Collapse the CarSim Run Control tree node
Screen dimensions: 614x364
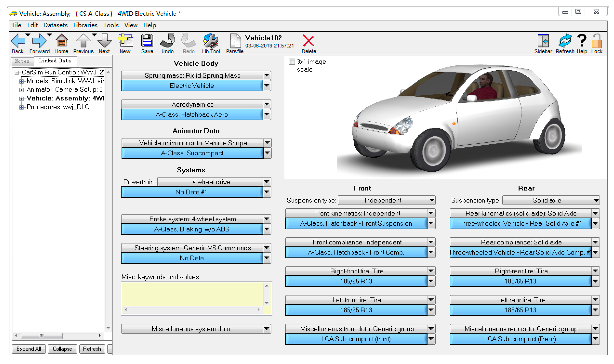coord(17,73)
